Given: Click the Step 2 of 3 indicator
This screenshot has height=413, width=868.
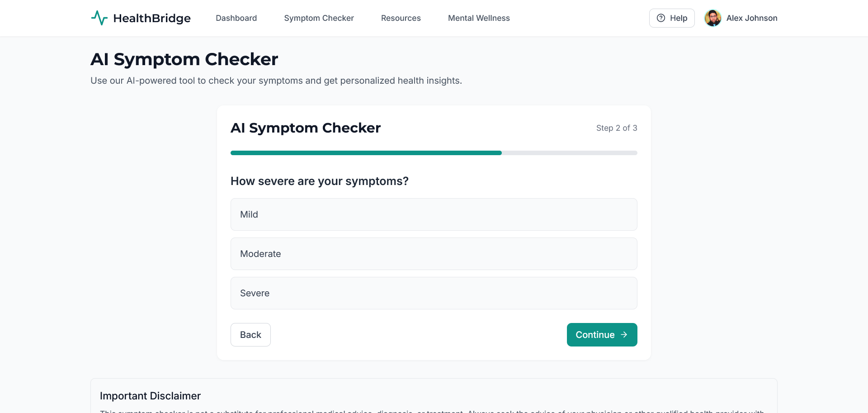Looking at the screenshot, I should pos(617,128).
